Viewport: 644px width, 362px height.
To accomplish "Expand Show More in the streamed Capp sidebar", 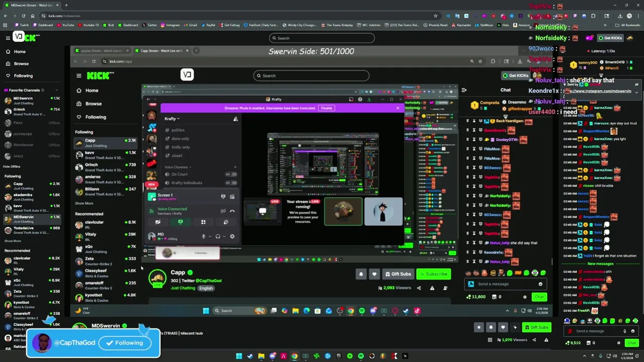I will click(x=84, y=203).
